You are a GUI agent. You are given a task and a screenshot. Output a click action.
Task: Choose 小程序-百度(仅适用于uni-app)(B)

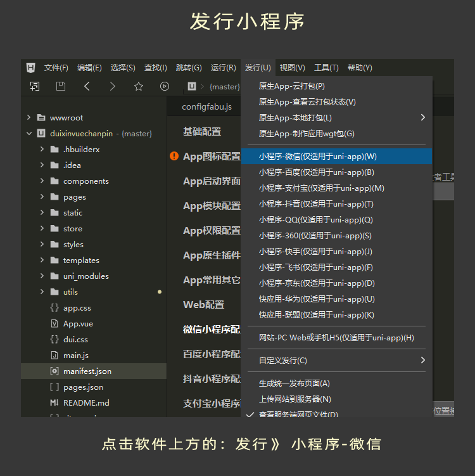pyautogui.click(x=336, y=172)
